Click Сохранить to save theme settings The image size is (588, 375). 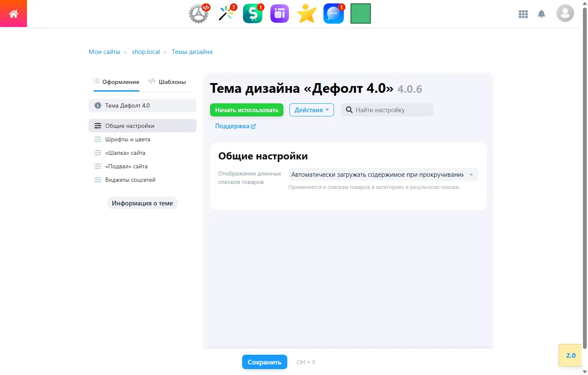click(x=264, y=362)
